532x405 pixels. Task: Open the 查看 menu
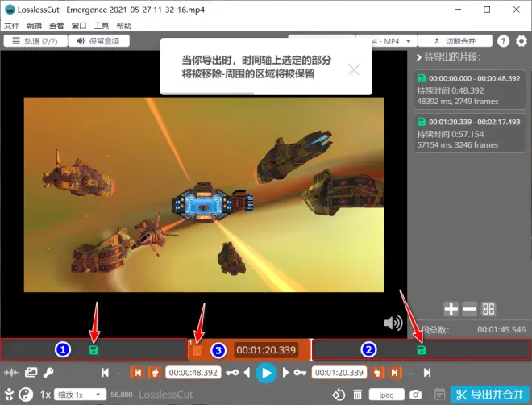pyautogui.click(x=56, y=26)
